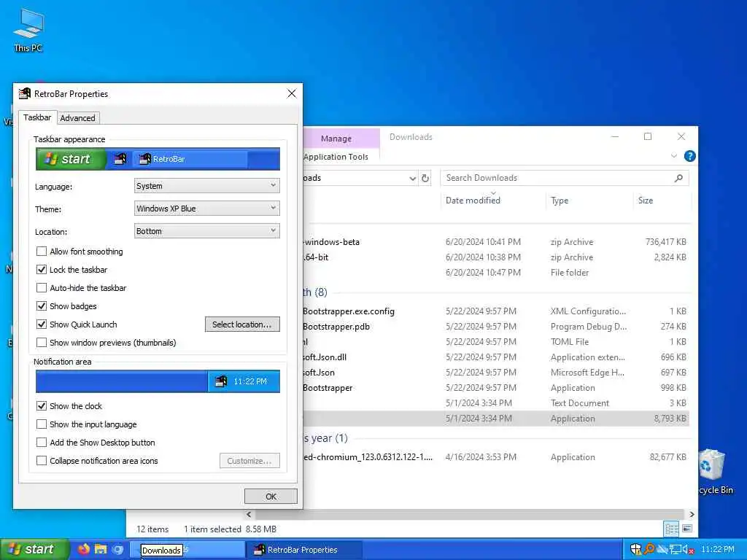Disable Show badges option
747x560 pixels.
pos(42,306)
